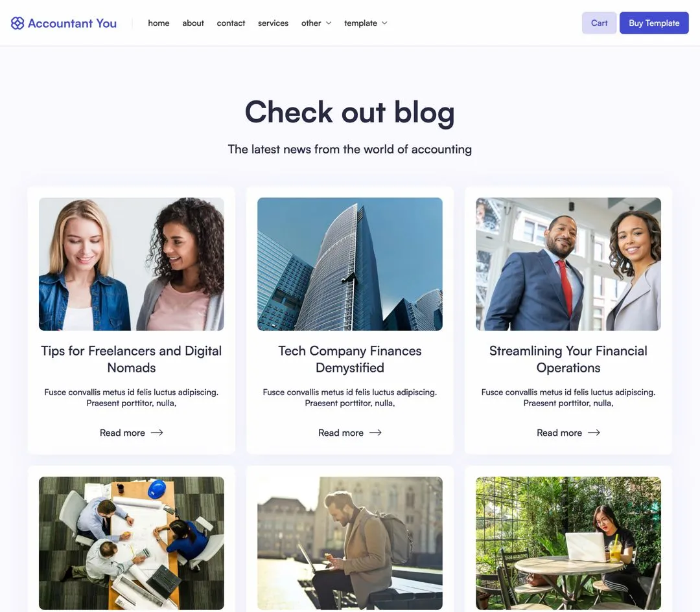Image resolution: width=700 pixels, height=612 pixels.
Task: Open Streamlining Your Financial Operations title
Action: coord(568,359)
